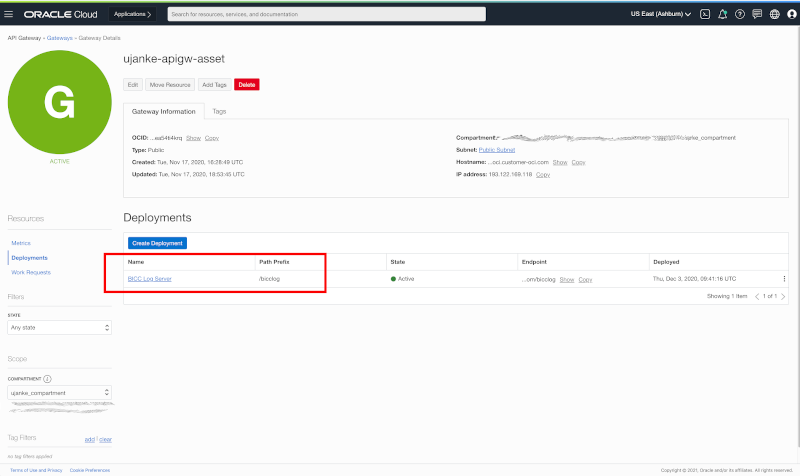The height and width of the screenshot is (476, 800).
Task: Click the Active state cell
Action: pyautogui.click(x=403, y=279)
